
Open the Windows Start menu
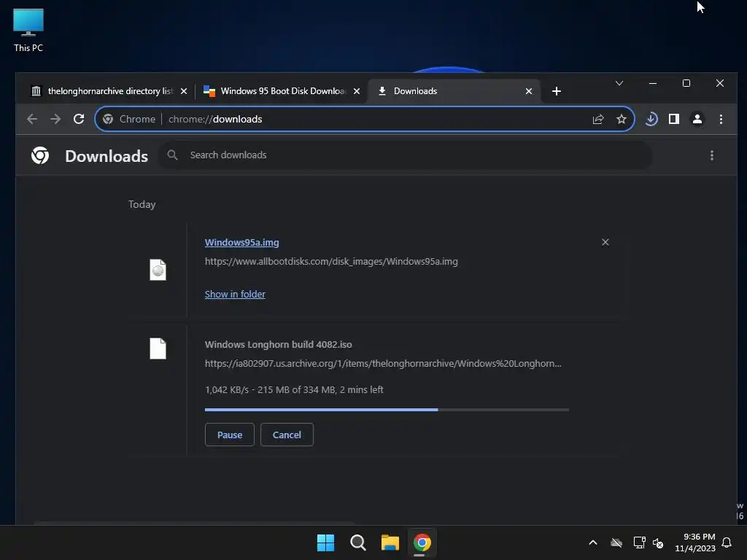pos(326,542)
